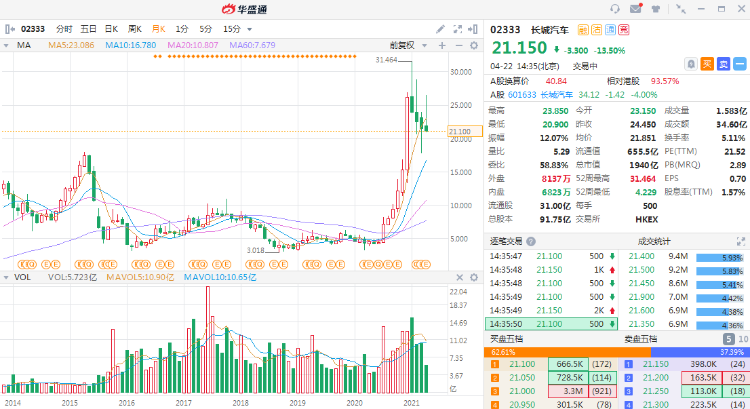
Task: Click the MA20:10.807 label
Action: [x=193, y=45]
